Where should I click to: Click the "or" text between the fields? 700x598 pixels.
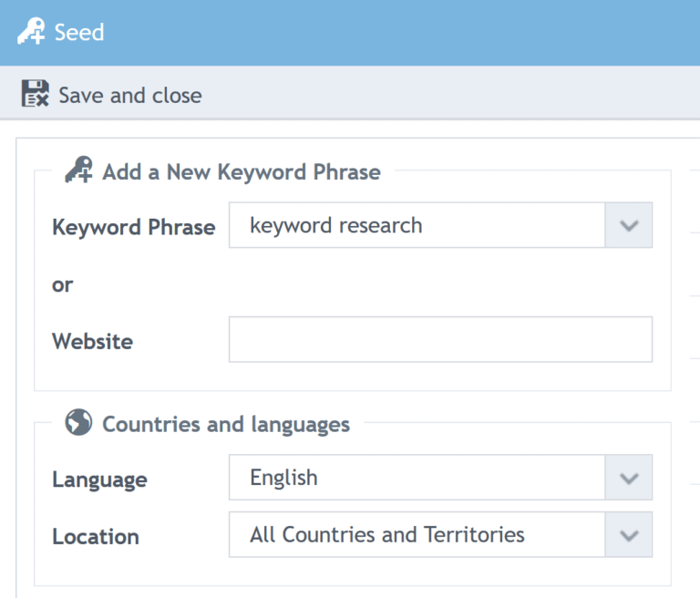63,284
